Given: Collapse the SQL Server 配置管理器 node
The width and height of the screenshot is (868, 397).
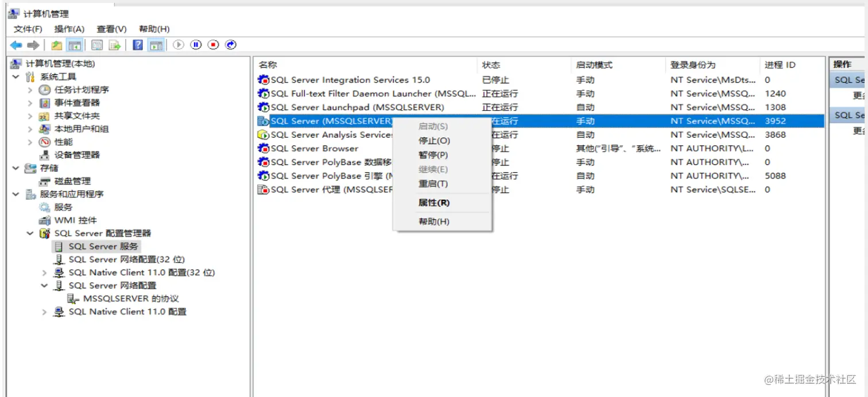Looking at the screenshot, I should click(x=30, y=233).
